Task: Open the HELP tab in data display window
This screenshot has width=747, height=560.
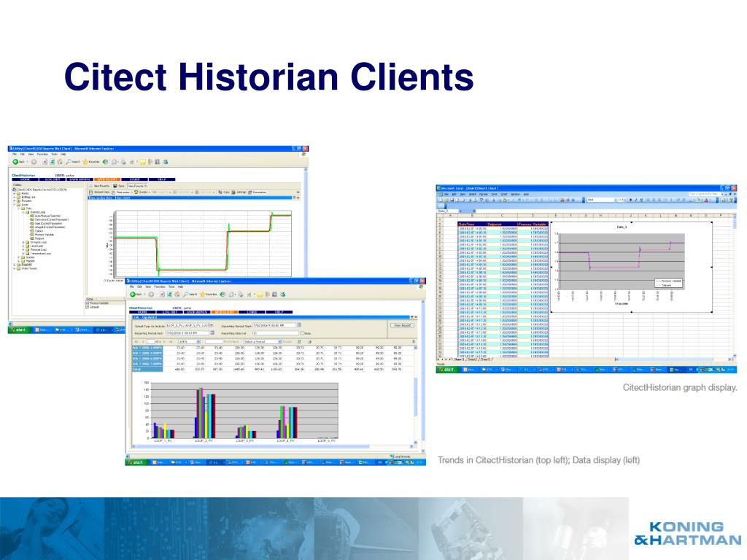Action: coord(279,312)
